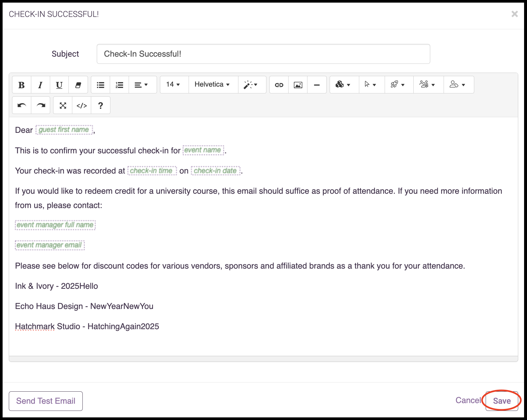Click the paragraph about redeeming university credit
Viewport: 527px width, 420px height.
click(259, 198)
